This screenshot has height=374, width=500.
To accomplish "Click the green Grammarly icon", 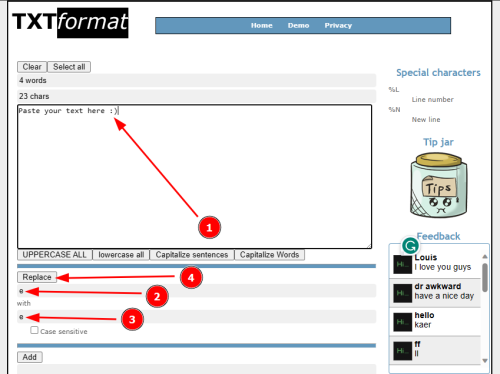I will pos(410,246).
